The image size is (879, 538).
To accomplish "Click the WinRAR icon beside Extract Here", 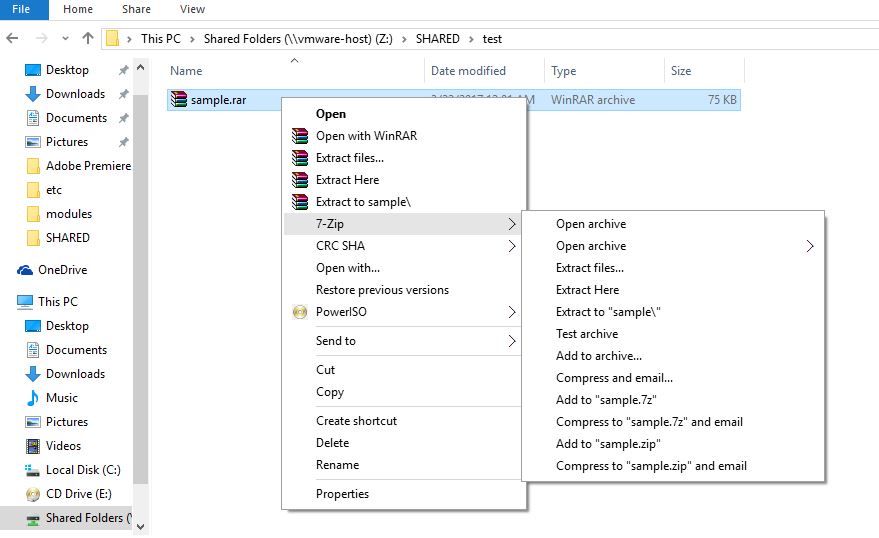I will point(299,180).
